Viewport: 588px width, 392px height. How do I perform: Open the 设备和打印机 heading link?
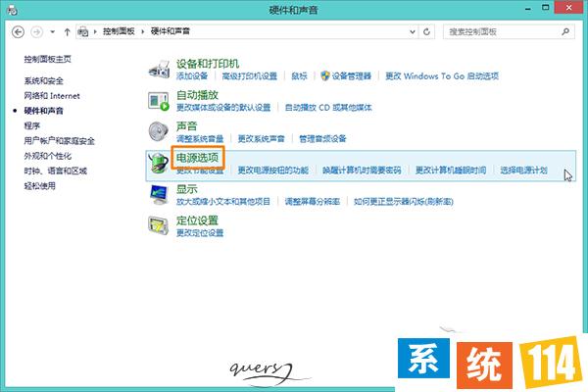point(208,64)
